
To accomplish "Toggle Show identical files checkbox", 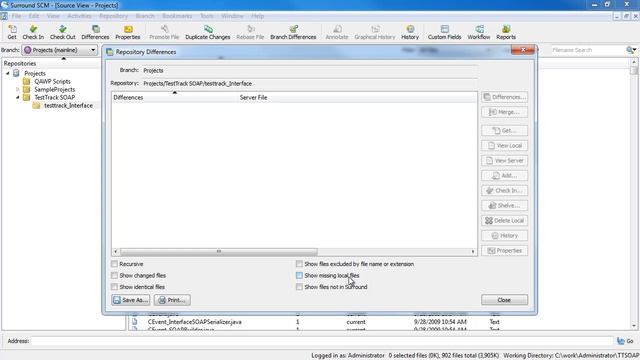I will pos(114,287).
